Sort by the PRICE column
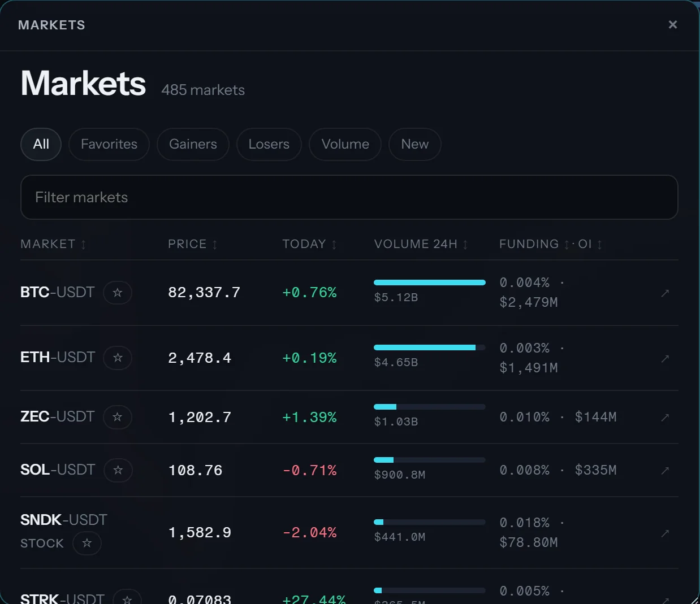This screenshot has width=700, height=604. (193, 244)
